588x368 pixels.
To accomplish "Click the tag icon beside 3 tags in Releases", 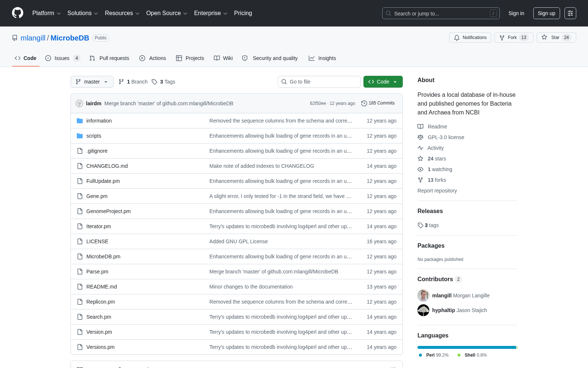I will [420, 225].
